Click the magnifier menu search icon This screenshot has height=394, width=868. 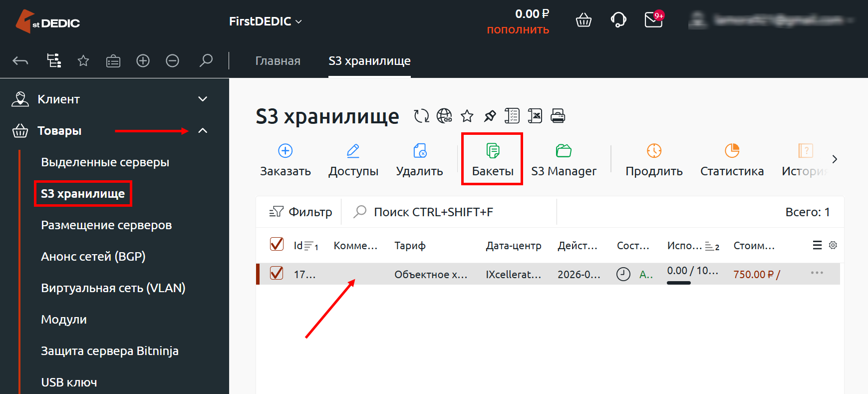tap(206, 61)
